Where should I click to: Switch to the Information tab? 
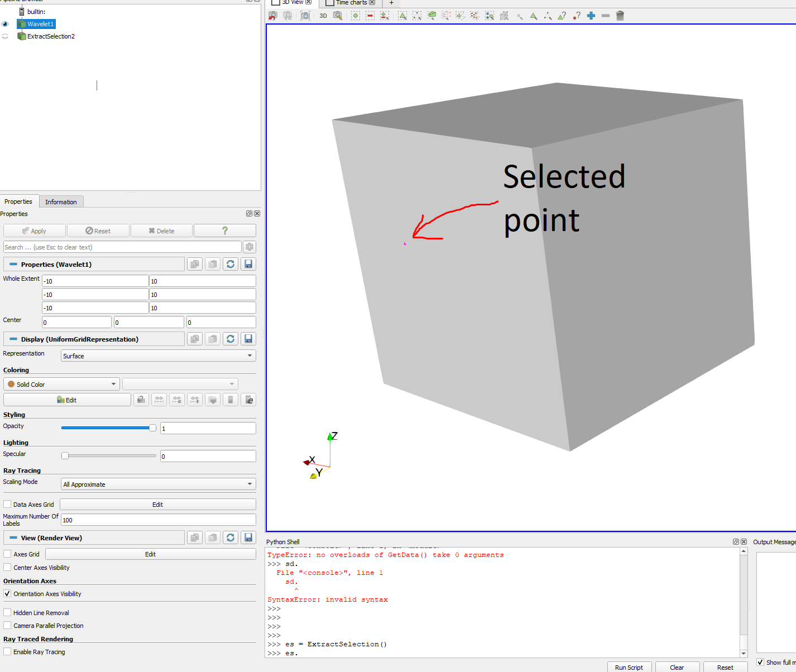[x=61, y=202]
